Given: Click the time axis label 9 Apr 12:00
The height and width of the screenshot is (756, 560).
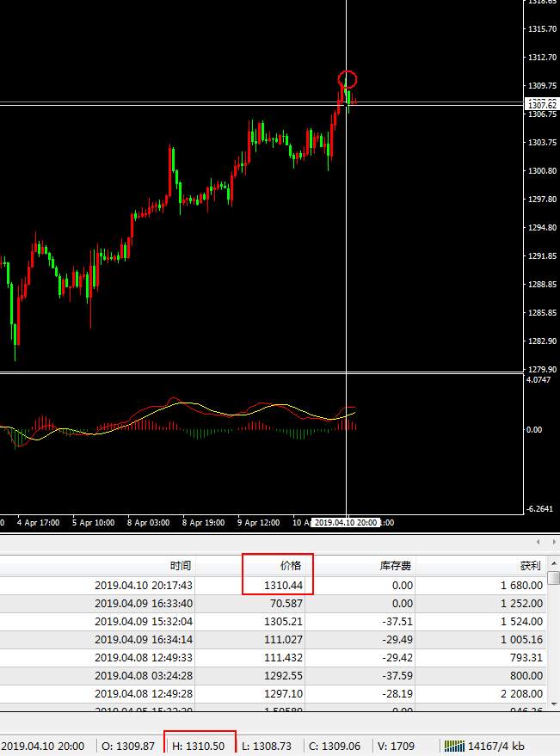Looking at the screenshot, I should [258, 523].
